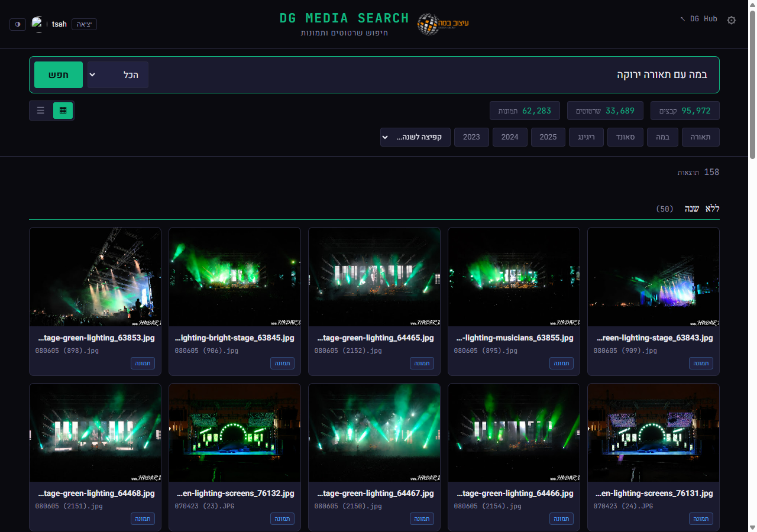Image resolution: width=757 pixels, height=532 pixels.
Task: Open the הכל media type dropdown
Action: point(118,75)
